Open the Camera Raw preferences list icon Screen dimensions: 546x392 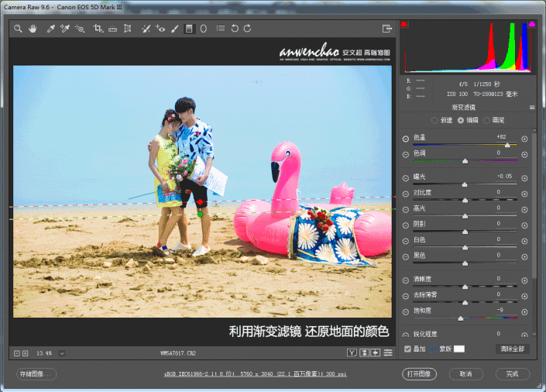coord(221,28)
